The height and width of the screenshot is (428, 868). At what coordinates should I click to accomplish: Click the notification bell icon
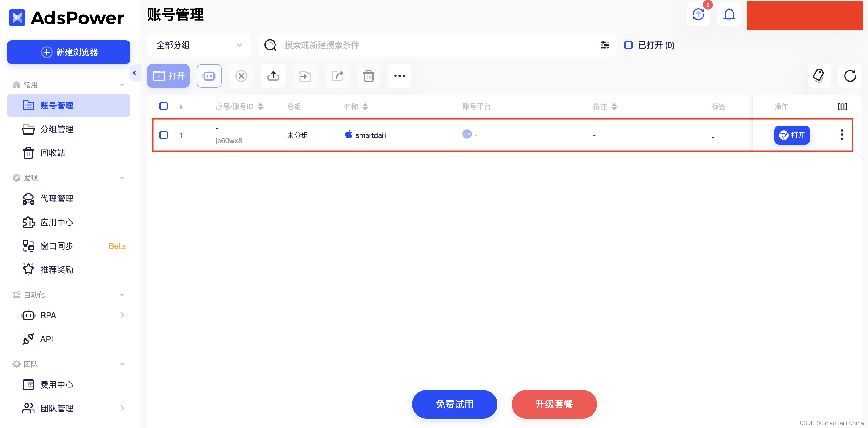point(729,15)
